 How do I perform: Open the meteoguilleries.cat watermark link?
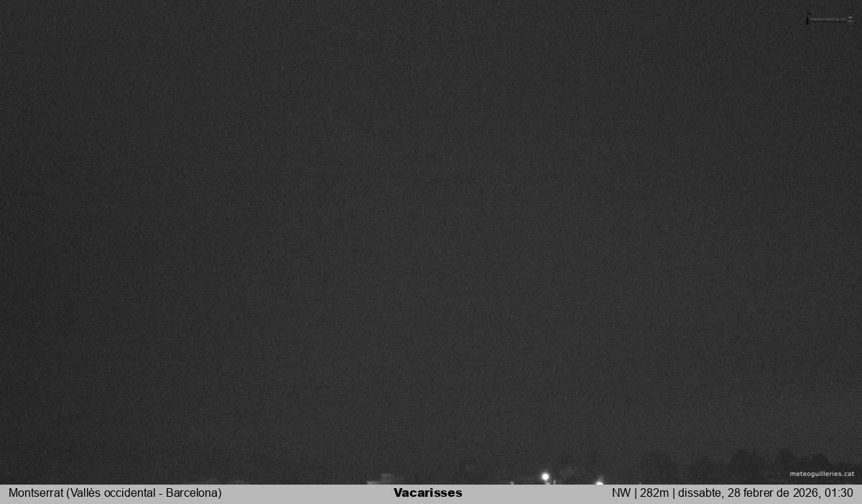(822, 474)
